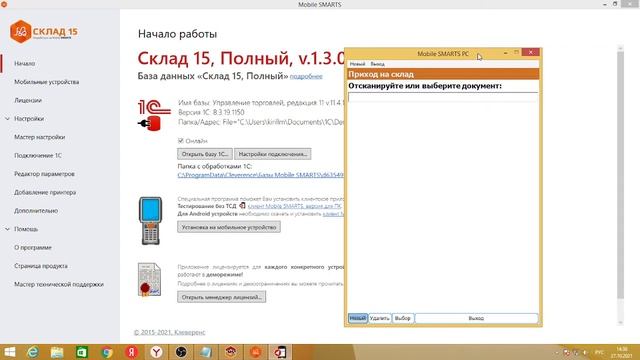This screenshot has width=640, height=360.
Task: Toggle the Онлайн checkbox
Action: click(x=181, y=141)
